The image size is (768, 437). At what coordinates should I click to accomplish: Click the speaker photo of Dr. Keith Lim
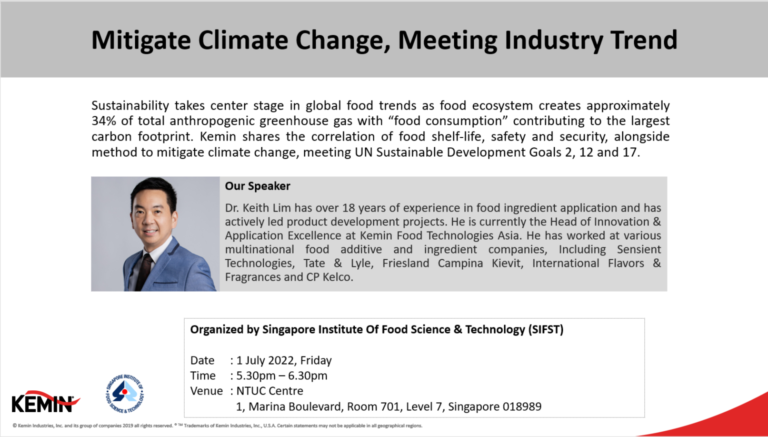[x=155, y=234]
